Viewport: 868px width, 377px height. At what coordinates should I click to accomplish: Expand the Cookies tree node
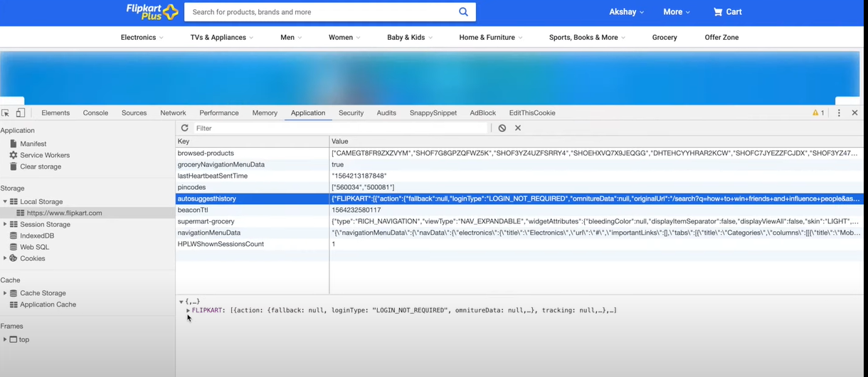[5, 258]
